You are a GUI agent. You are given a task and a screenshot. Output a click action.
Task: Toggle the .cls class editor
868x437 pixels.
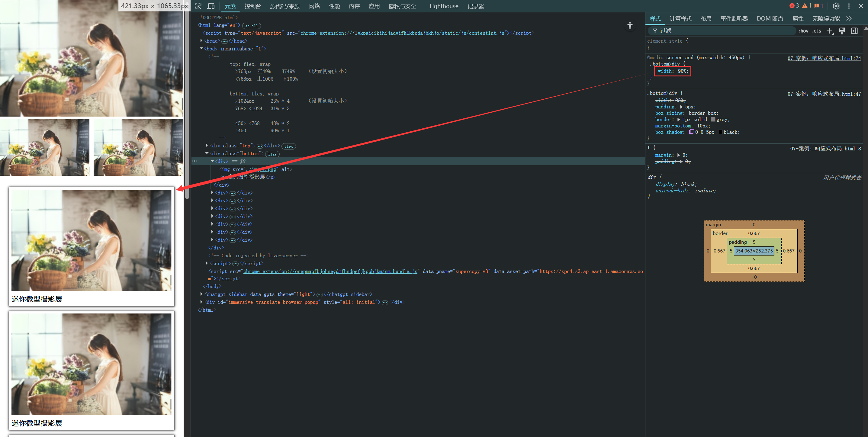click(816, 31)
